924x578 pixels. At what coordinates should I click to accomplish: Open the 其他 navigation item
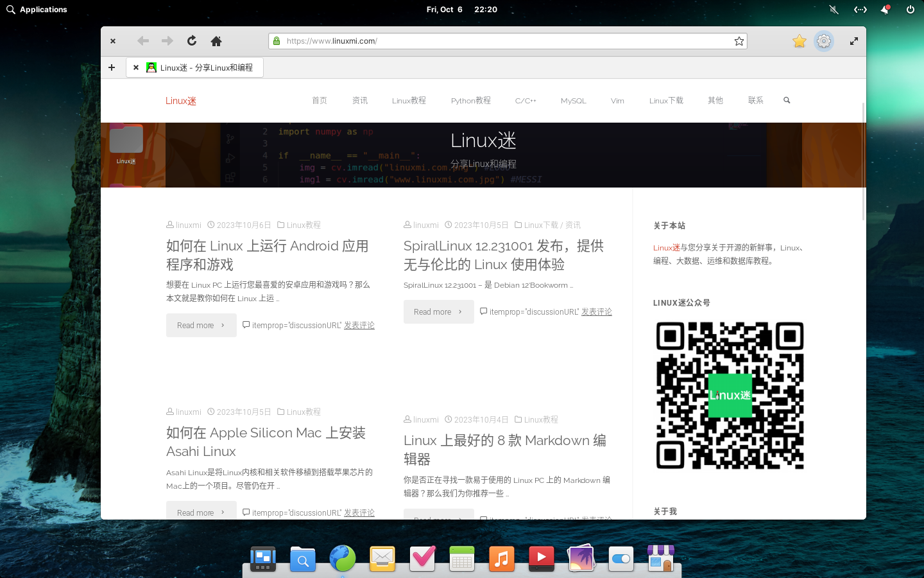pyautogui.click(x=715, y=101)
